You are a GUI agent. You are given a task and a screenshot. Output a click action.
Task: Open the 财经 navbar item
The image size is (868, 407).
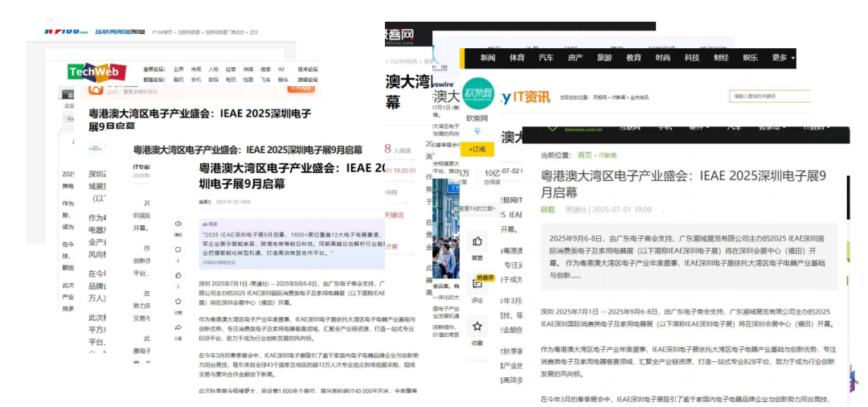click(721, 58)
